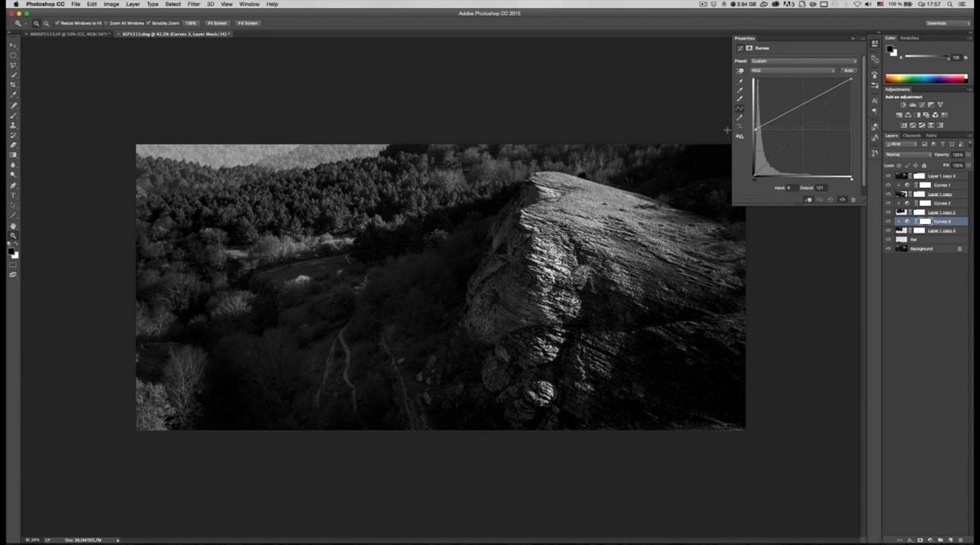
Task: Click the 100% zoom button
Action: [191, 23]
